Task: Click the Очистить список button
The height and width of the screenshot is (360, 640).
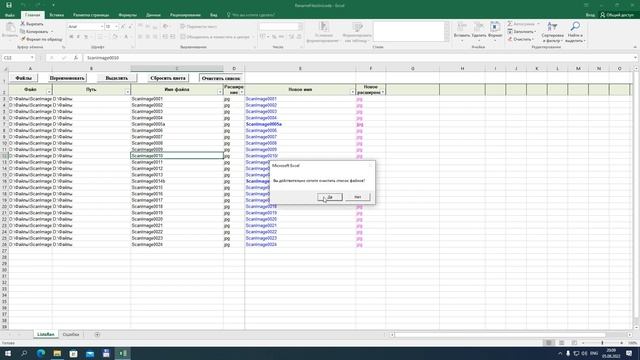Action: click(x=221, y=78)
